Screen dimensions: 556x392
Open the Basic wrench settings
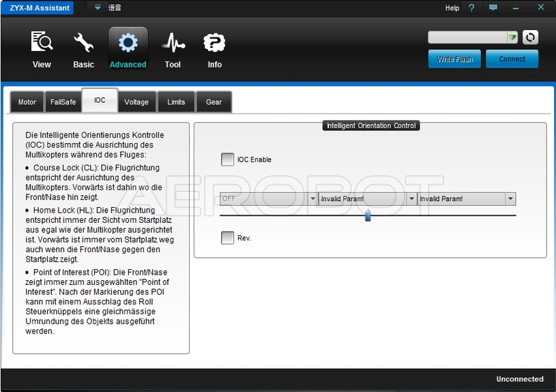click(x=83, y=43)
